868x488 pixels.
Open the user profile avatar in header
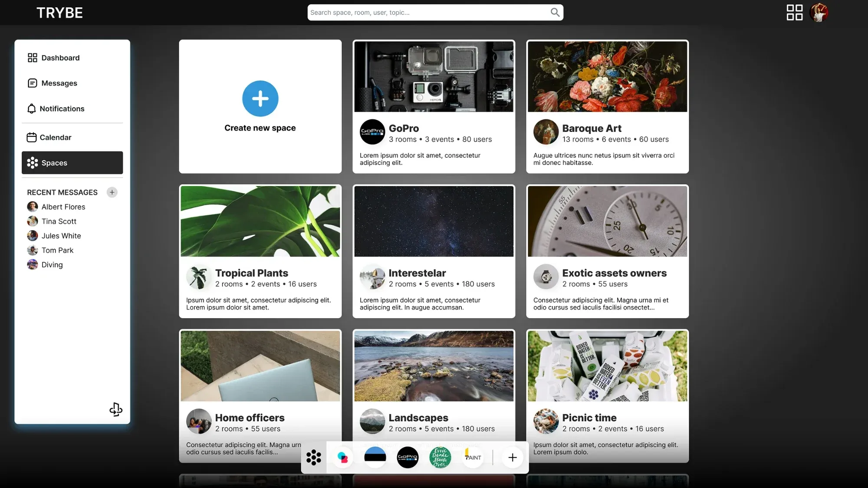pos(819,13)
